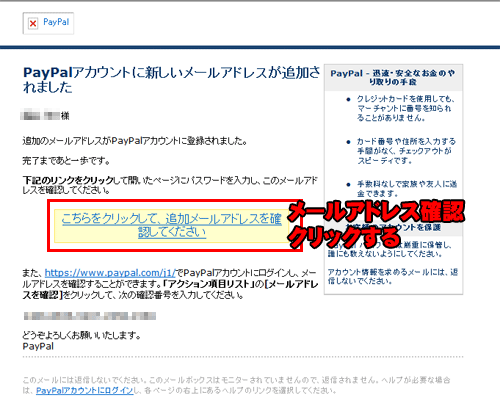Click the bold 下記のリンクをクリック instruction
The image size is (500, 406).
tap(68, 180)
